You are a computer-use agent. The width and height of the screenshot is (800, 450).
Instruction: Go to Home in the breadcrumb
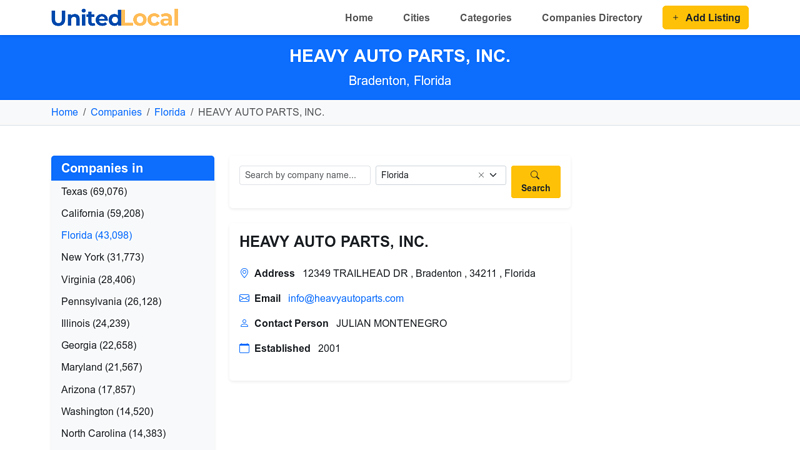(x=64, y=112)
